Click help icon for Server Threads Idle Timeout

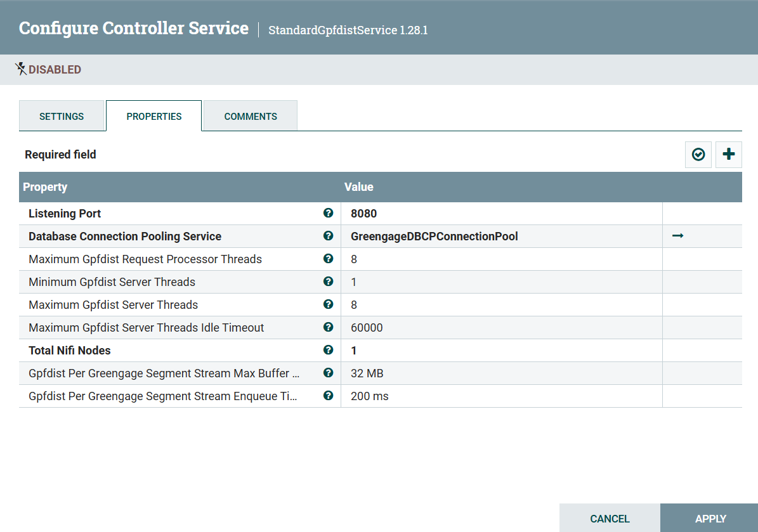328,327
